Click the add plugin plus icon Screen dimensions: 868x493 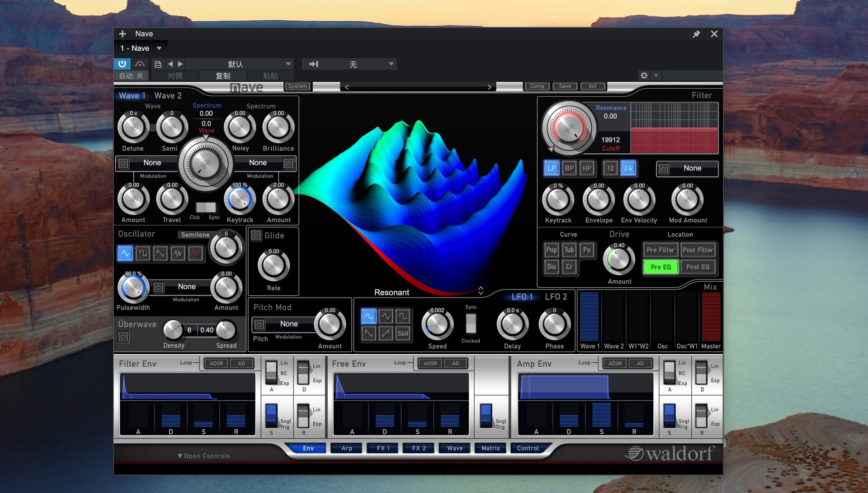(123, 34)
